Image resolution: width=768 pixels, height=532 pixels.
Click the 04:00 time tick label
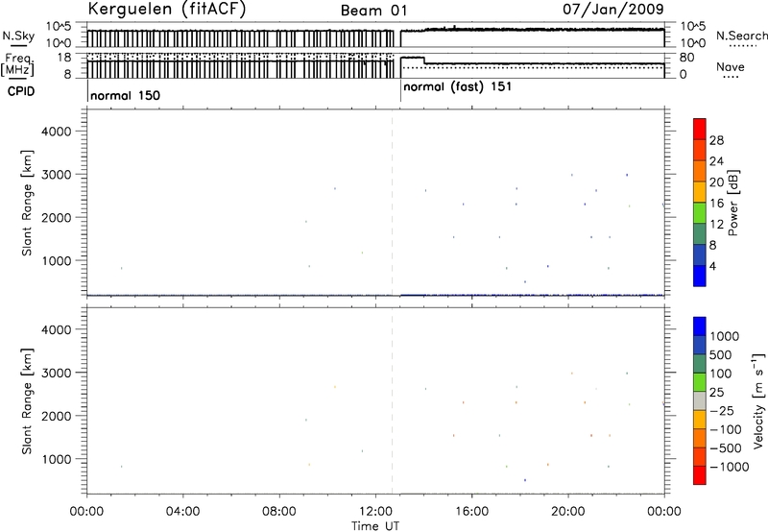pyautogui.click(x=183, y=512)
